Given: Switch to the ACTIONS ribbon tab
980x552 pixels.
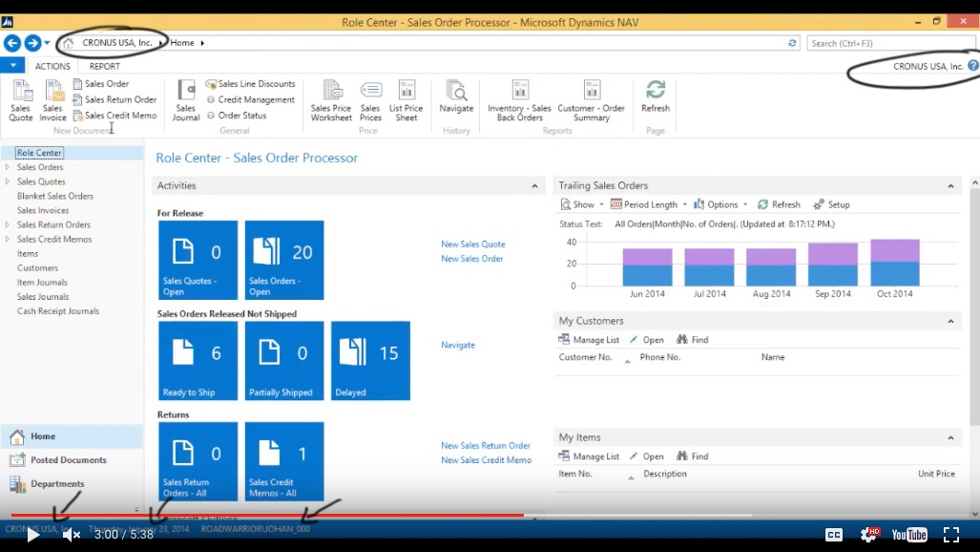Looking at the screenshot, I should [52, 66].
